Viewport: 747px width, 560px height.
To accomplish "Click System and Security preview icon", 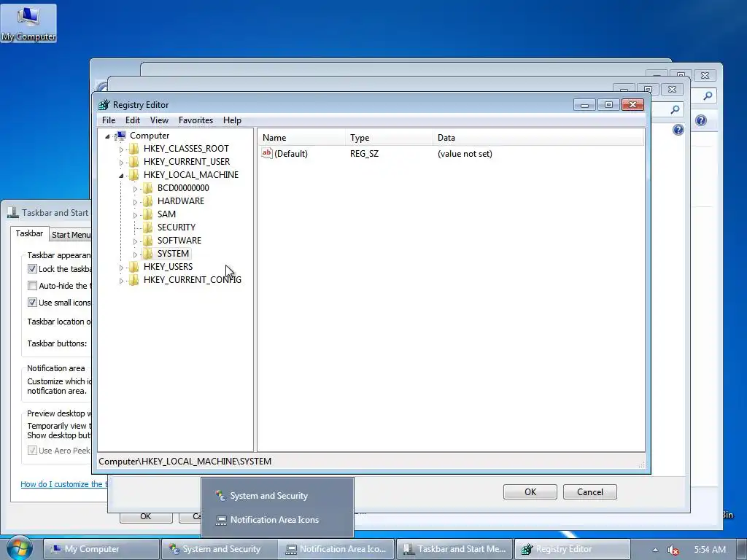I will [x=220, y=496].
